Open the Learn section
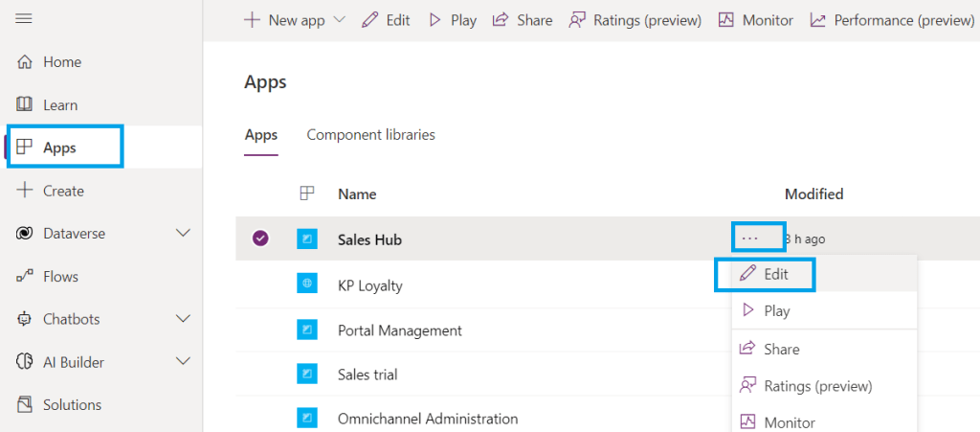This screenshot has width=980, height=432. click(x=59, y=105)
